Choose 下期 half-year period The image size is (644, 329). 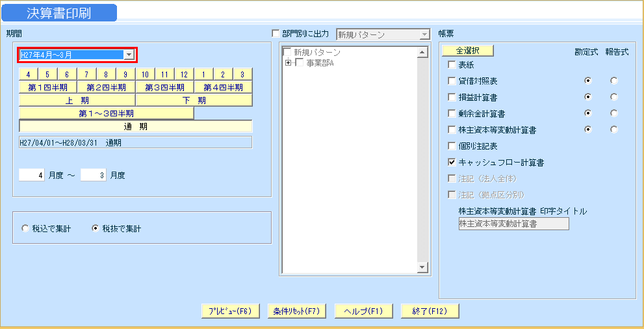pyautogui.click(x=194, y=101)
